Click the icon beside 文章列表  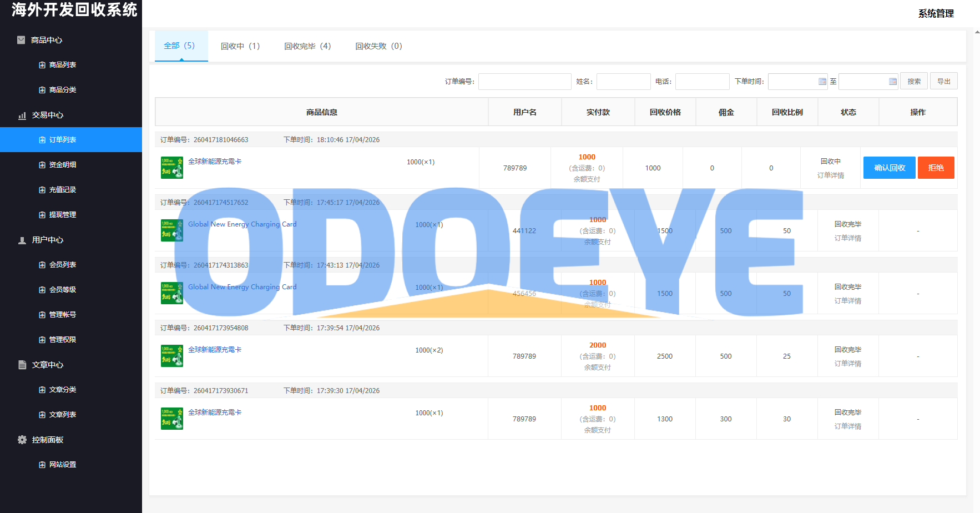coord(42,415)
